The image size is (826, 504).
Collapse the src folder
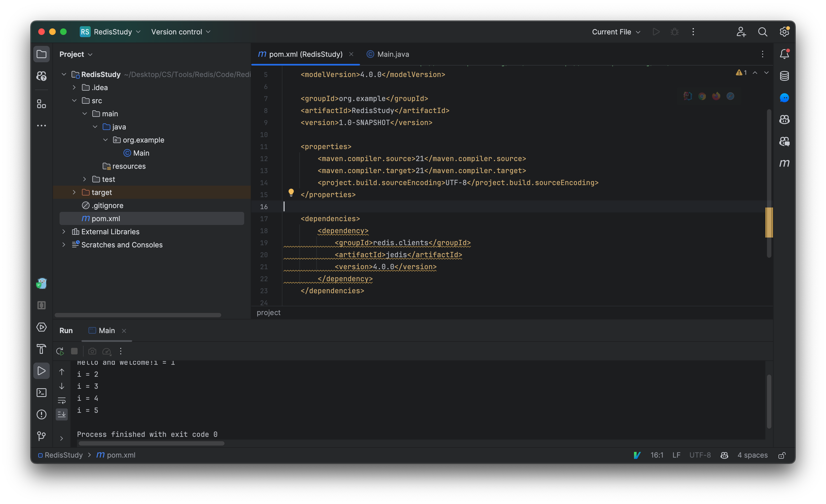click(74, 100)
